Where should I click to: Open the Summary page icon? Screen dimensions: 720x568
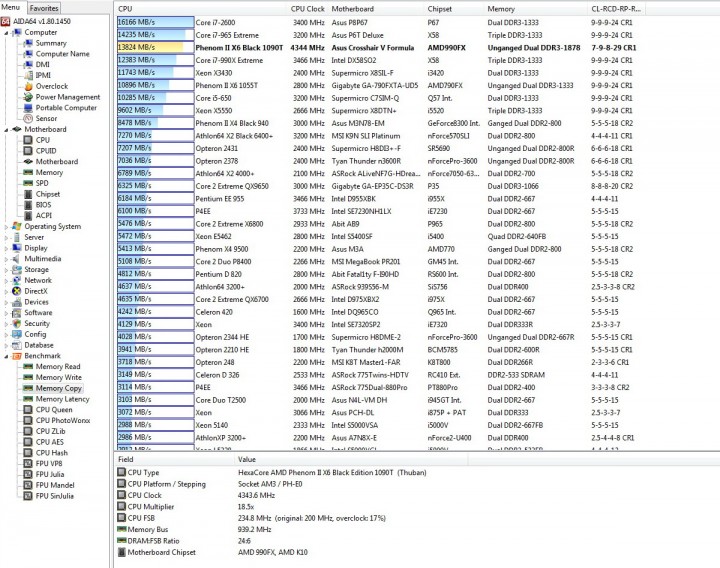point(28,43)
